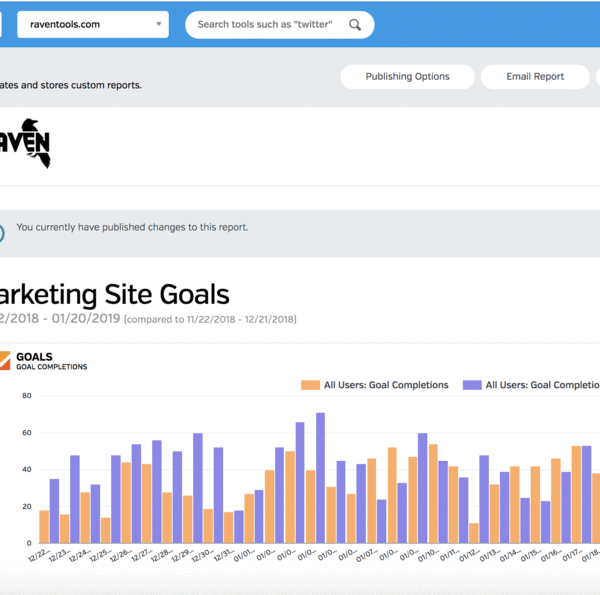600x595 pixels.
Task: Click the Marketing Site Goals report title
Action: coord(115,294)
